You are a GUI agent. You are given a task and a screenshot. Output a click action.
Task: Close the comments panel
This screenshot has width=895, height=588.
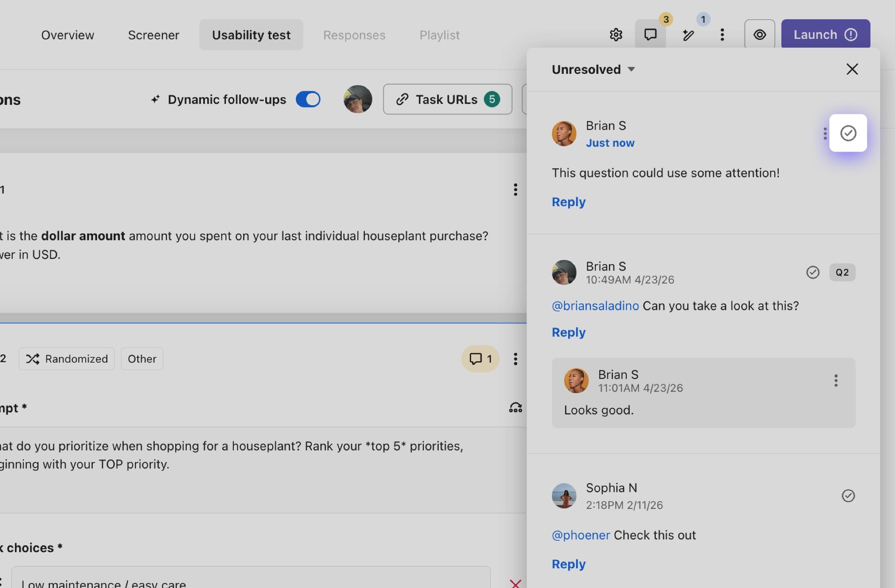pos(852,69)
